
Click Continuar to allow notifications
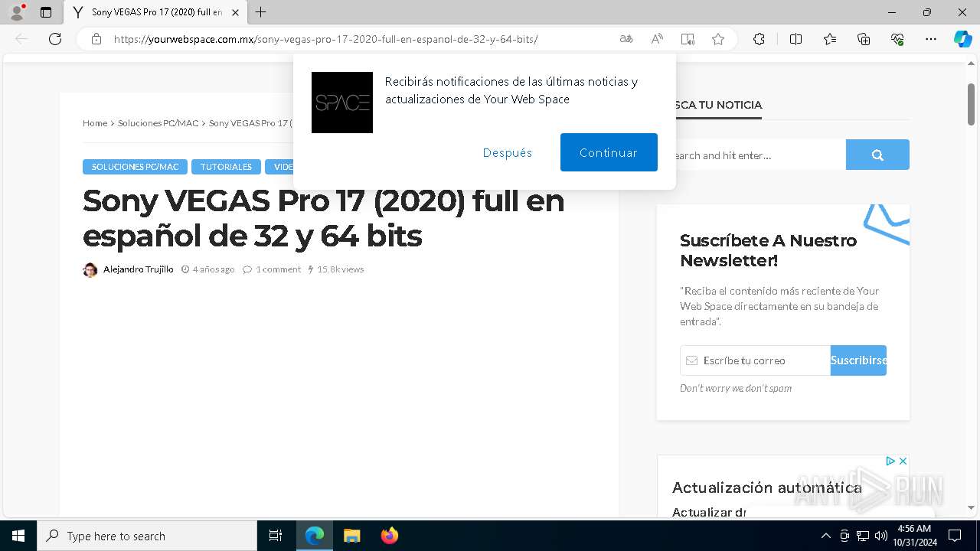pos(609,152)
